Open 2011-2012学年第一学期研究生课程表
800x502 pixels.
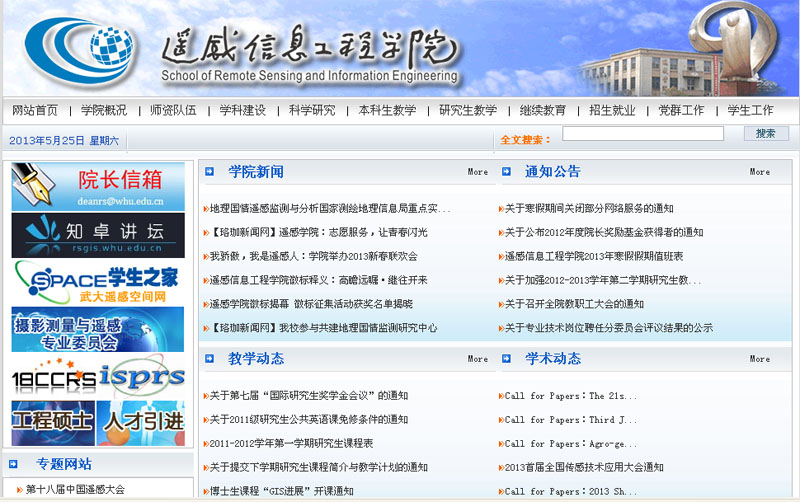point(291,443)
